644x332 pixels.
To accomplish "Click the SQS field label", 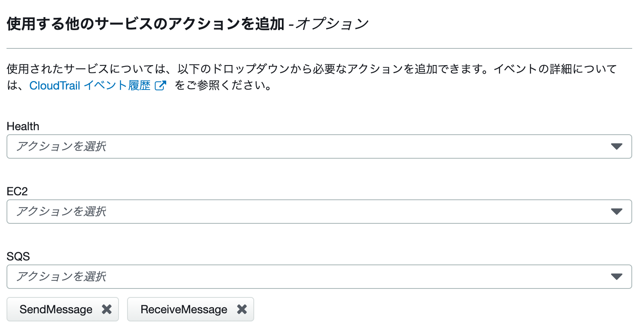I will [18, 256].
